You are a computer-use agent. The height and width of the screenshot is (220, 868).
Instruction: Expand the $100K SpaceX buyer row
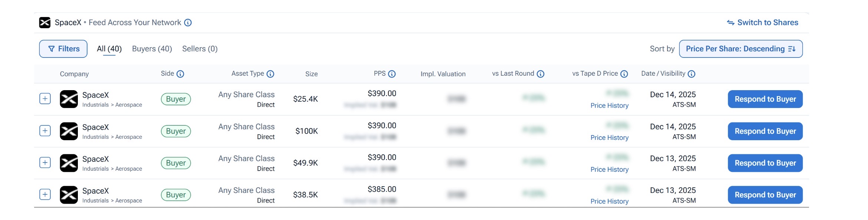[x=45, y=131]
